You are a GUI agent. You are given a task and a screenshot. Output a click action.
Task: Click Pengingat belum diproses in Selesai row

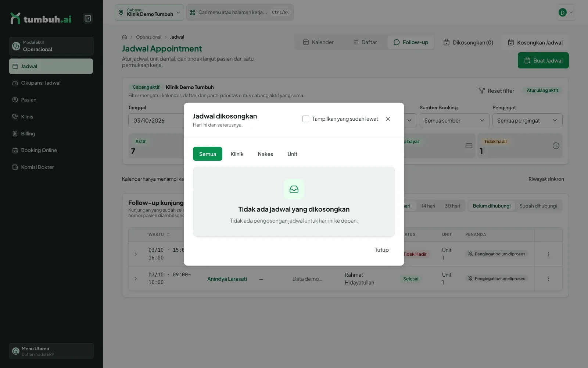[x=496, y=279]
